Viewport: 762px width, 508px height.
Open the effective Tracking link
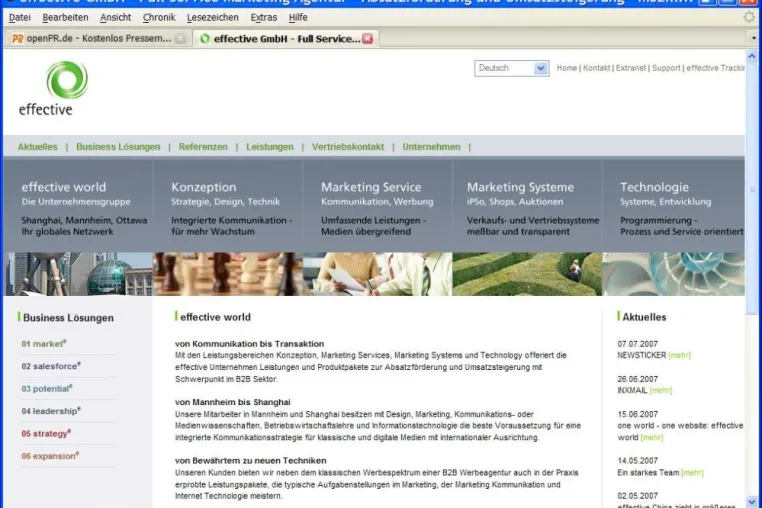(x=715, y=68)
